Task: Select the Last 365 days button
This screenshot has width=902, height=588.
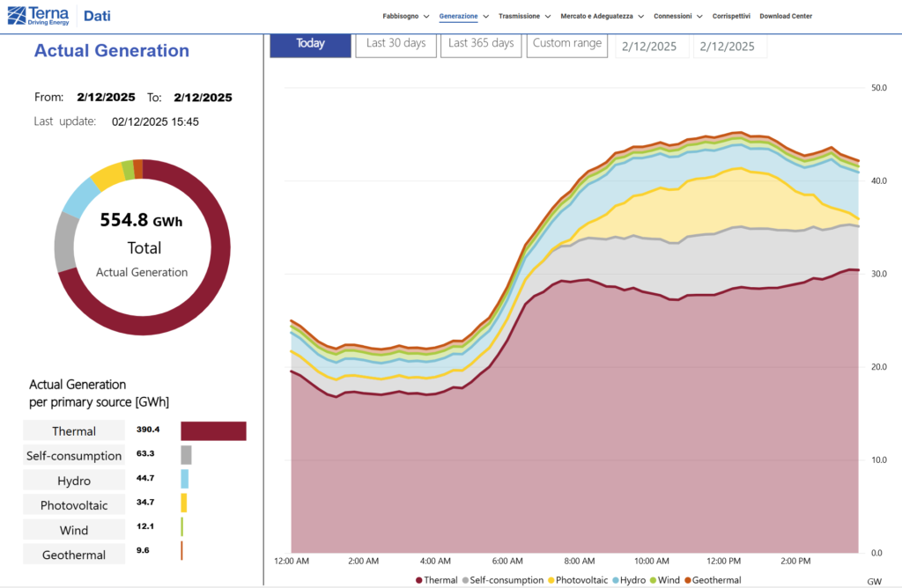Action: coord(481,45)
